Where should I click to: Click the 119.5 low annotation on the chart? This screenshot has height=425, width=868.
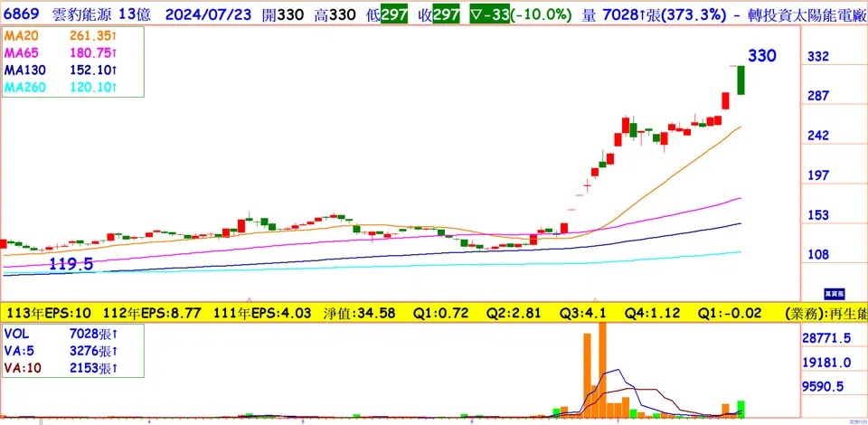pyautogui.click(x=71, y=263)
